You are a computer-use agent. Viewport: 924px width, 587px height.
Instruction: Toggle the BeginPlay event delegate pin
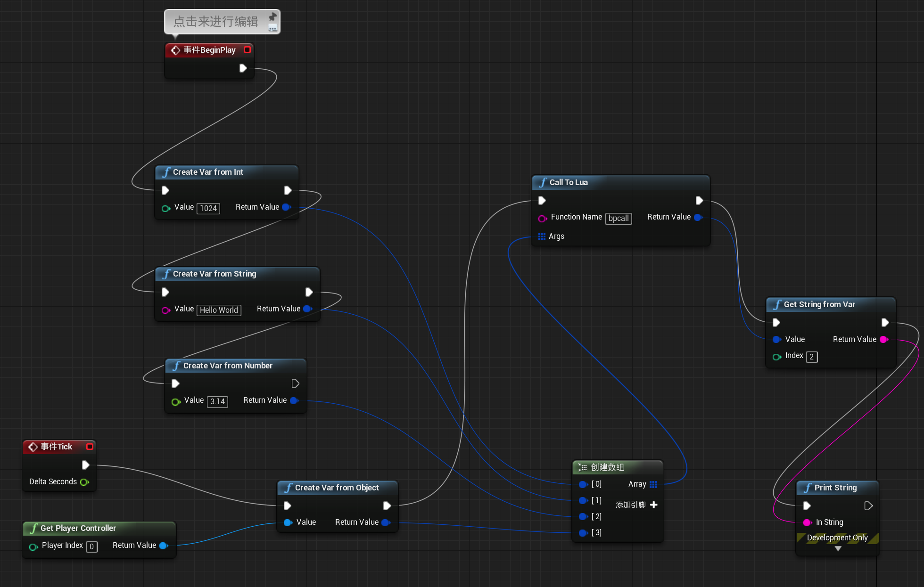[247, 49]
